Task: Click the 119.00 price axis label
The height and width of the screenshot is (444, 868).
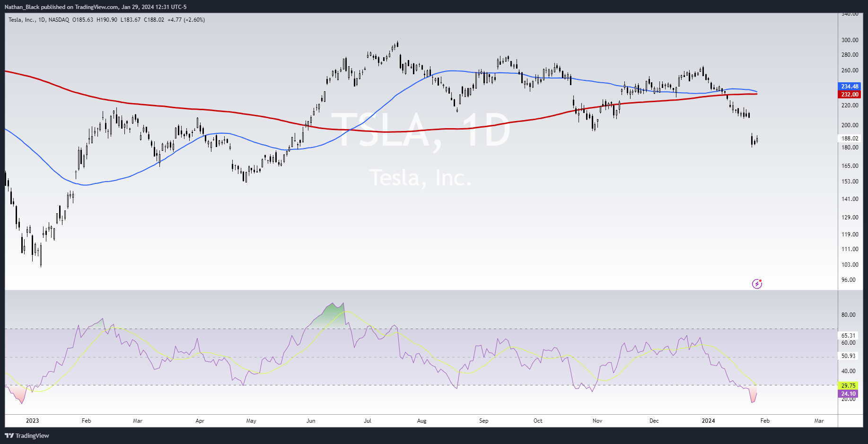Action: (850, 235)
